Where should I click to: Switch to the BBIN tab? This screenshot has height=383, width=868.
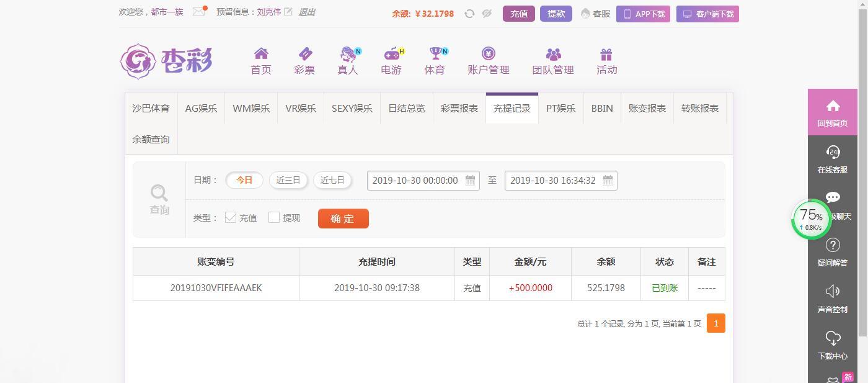pyautogui.click(x=601, y=108)
